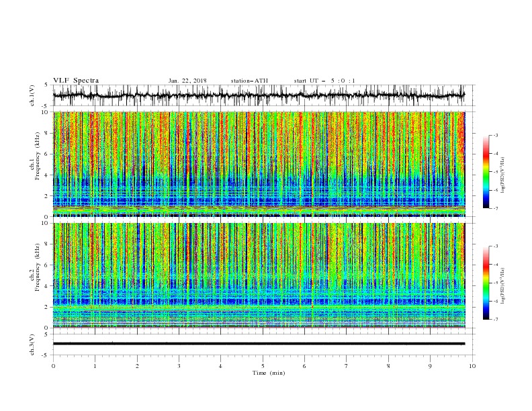Image resolution: width=532 pixels, height=411 pixels.
Task: Click the "1" tick on the time axis
Action: (x=95, y=366)
